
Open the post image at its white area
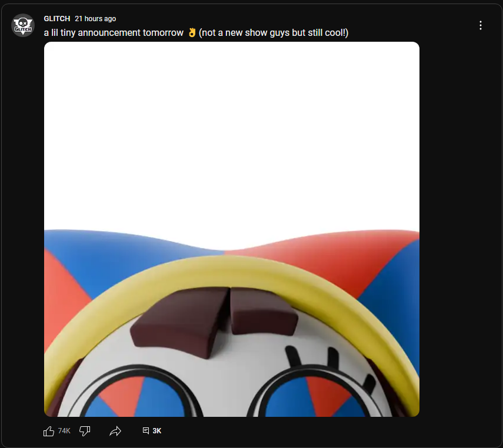pyautogui.click(x=232, y=135)
